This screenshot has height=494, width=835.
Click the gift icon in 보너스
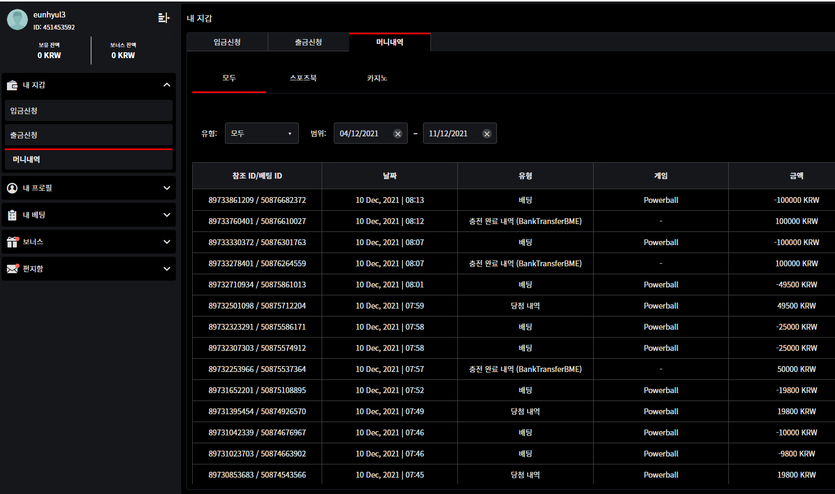coord(12,242)
